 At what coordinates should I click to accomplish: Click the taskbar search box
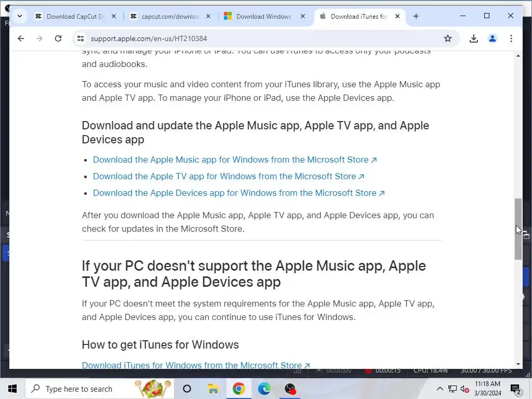(100, 389)
